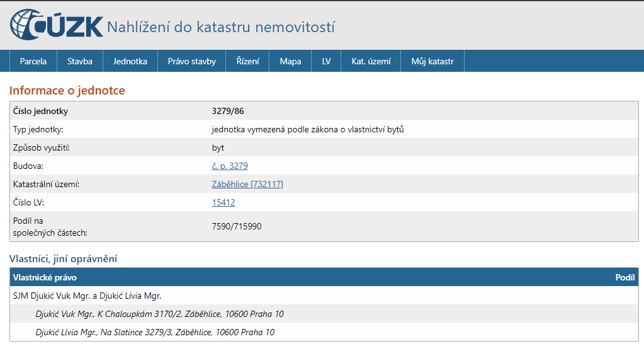Click the Podíl column header
644x351 pixels.
[x=624, y=278]
